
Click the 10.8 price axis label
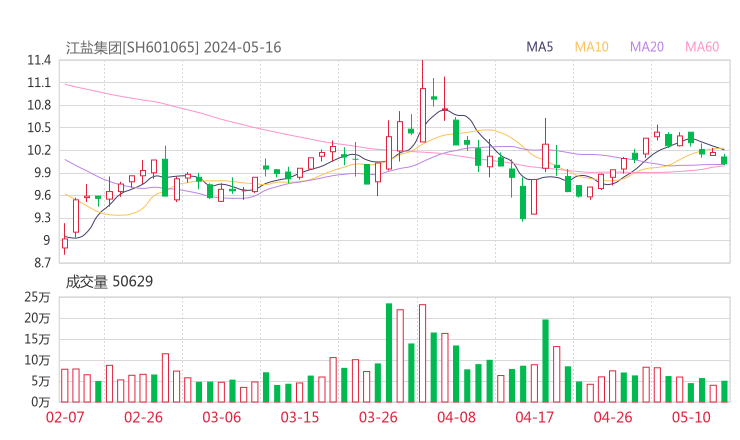[x=39, y=105]
